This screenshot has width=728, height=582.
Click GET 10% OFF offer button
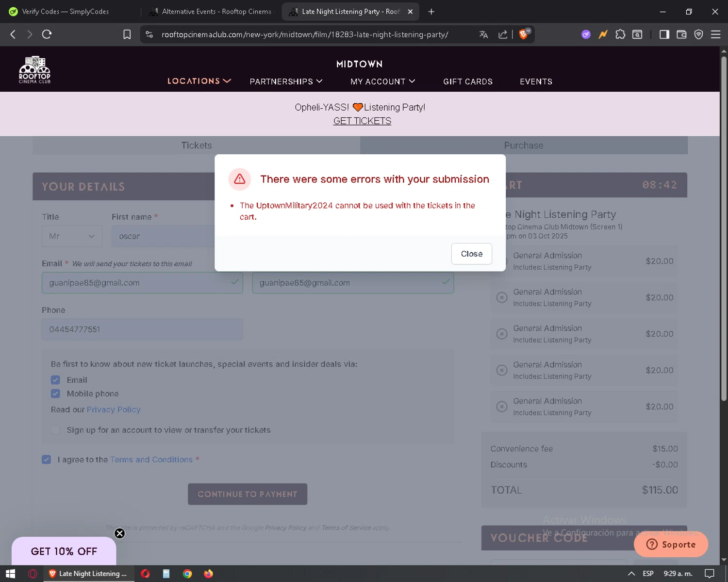64,551
